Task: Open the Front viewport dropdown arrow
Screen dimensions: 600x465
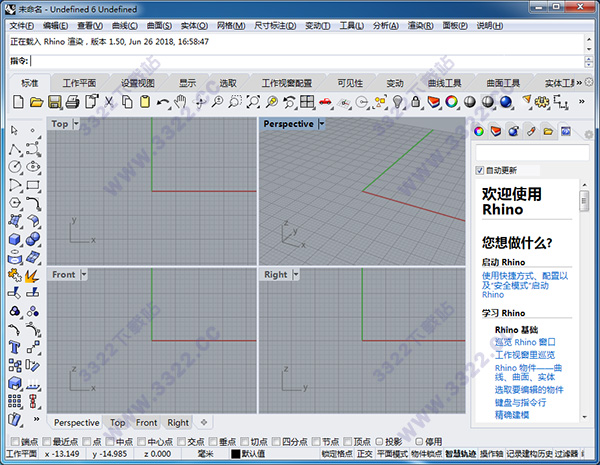Action: point(84,274)
